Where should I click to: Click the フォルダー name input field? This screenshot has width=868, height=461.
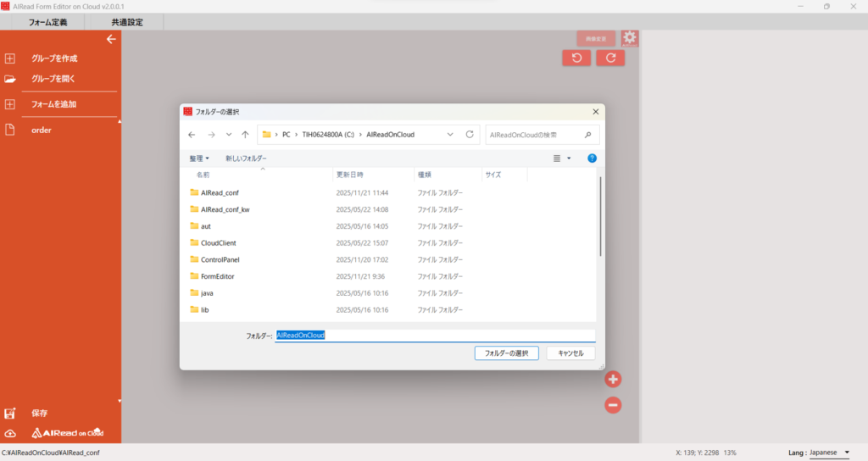(435, 336)
